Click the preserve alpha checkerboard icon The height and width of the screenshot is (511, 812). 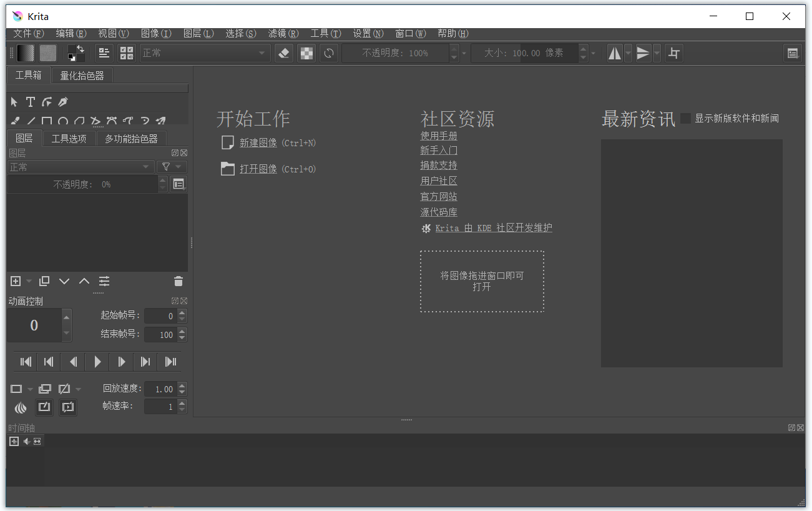coord(306,53)
